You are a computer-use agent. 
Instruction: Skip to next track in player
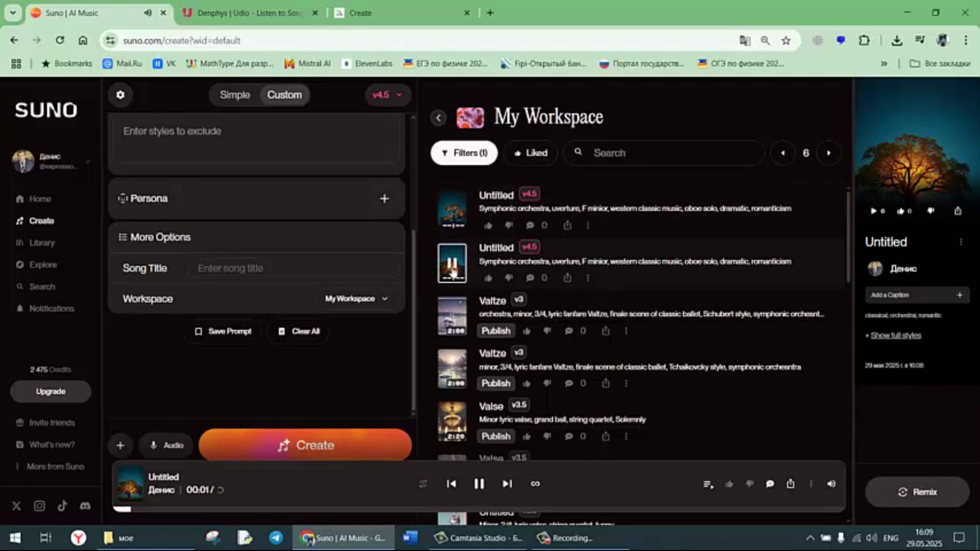(507, 484)
